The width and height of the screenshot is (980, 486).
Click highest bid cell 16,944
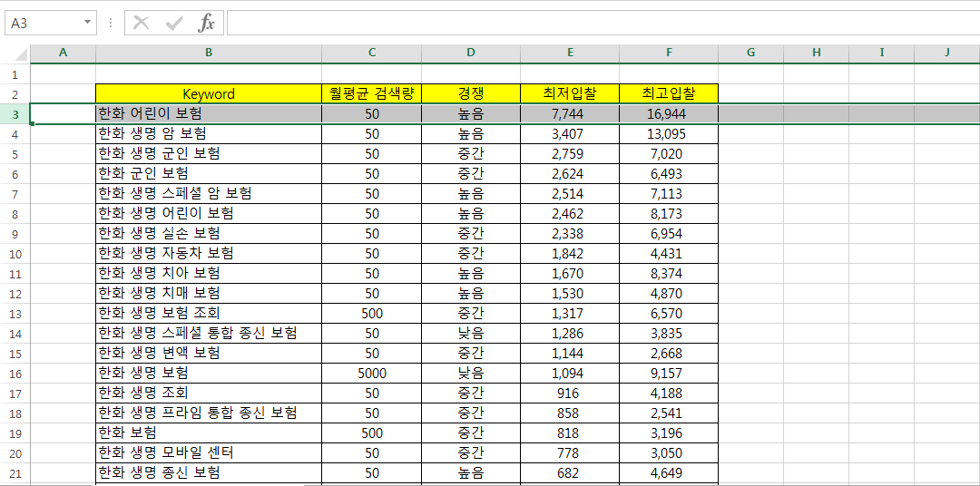[669, 113]
